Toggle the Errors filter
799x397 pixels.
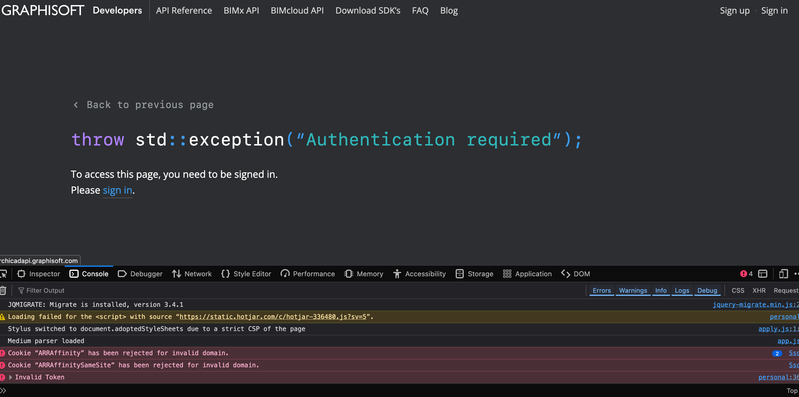point(601,290)
